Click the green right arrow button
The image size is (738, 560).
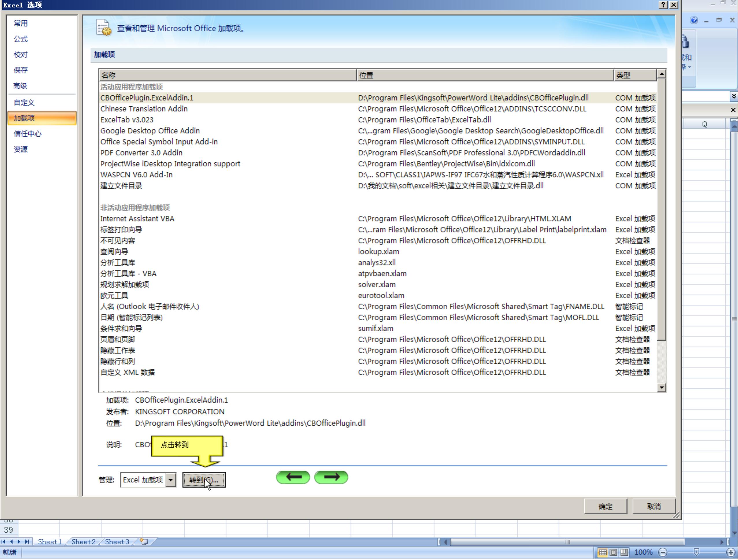(331, 477)
